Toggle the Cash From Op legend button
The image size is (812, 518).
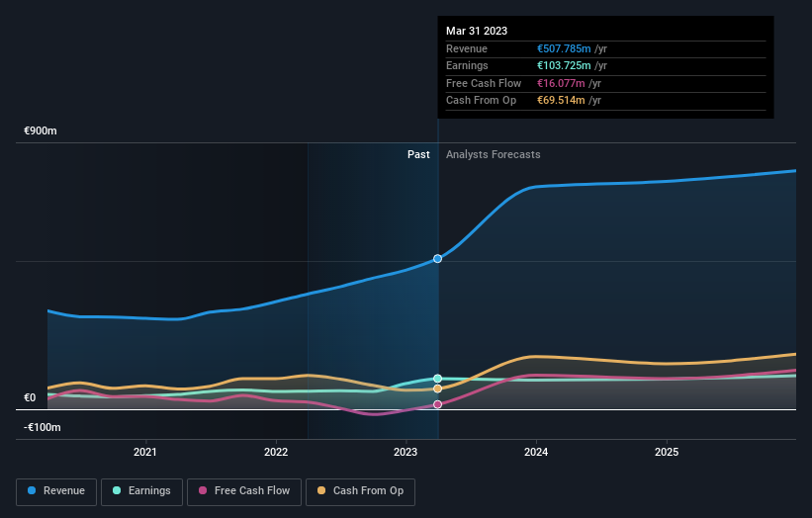360,491
